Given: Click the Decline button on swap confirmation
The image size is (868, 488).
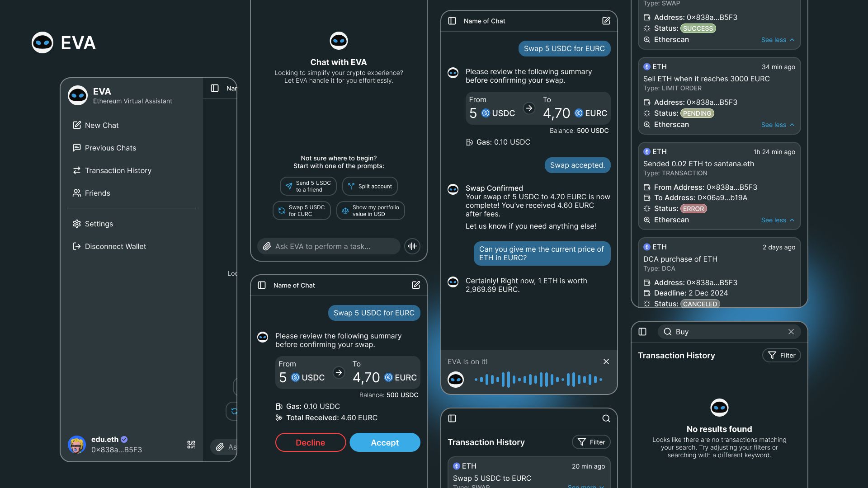Looking at the screenshot, I should pos(310,442).
